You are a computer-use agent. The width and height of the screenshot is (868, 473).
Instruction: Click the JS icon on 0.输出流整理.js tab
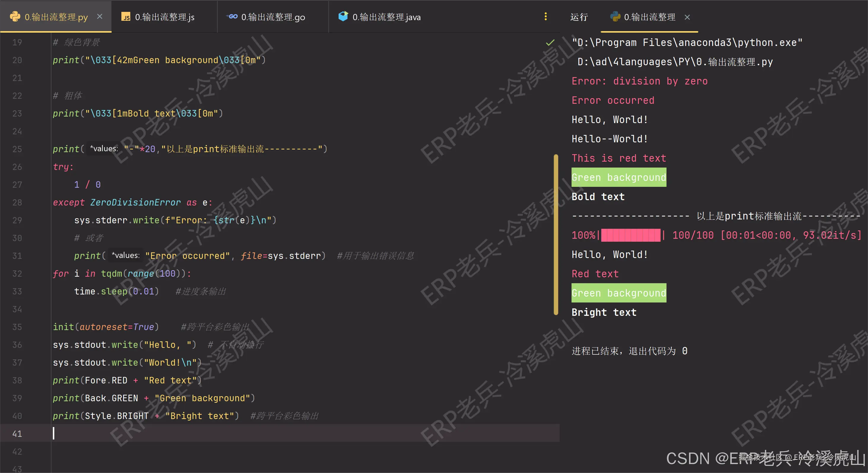126,17
